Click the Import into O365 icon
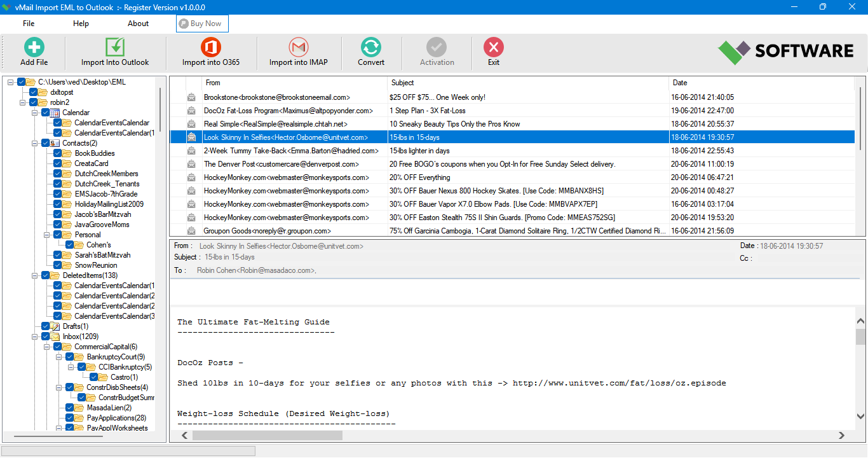The width and height of the screenshot is (868, 458). pos(210,47)
